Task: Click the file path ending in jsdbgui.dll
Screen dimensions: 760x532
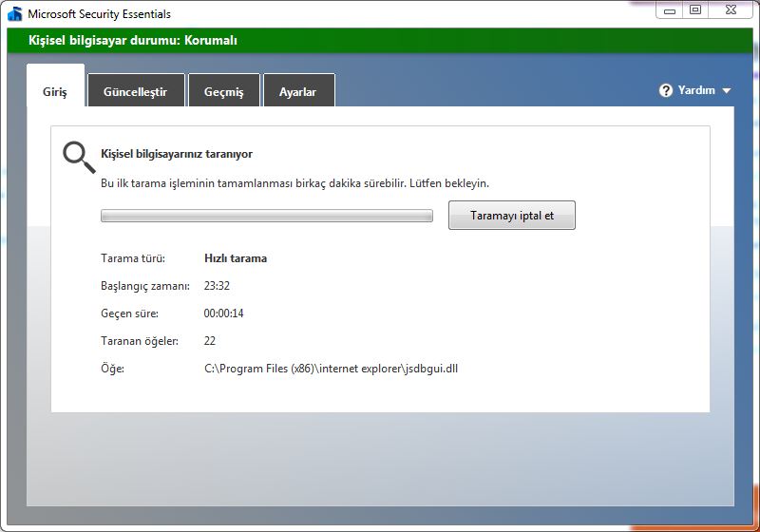Action: pyautogui.click(x=331, y=369)
